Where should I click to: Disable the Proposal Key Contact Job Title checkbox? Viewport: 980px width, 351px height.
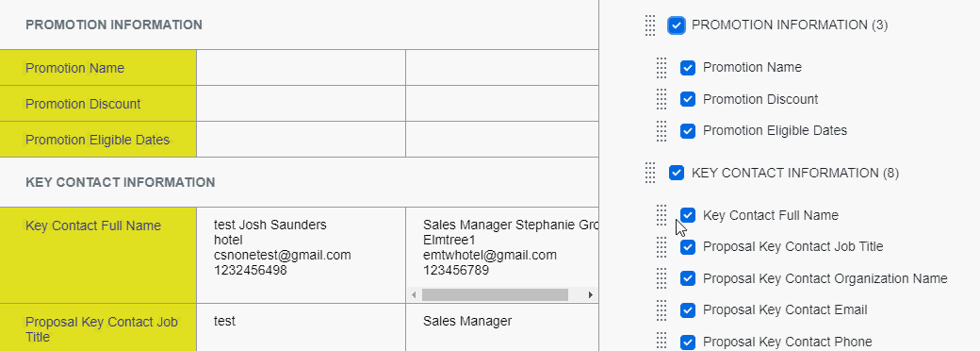(688, 247)
